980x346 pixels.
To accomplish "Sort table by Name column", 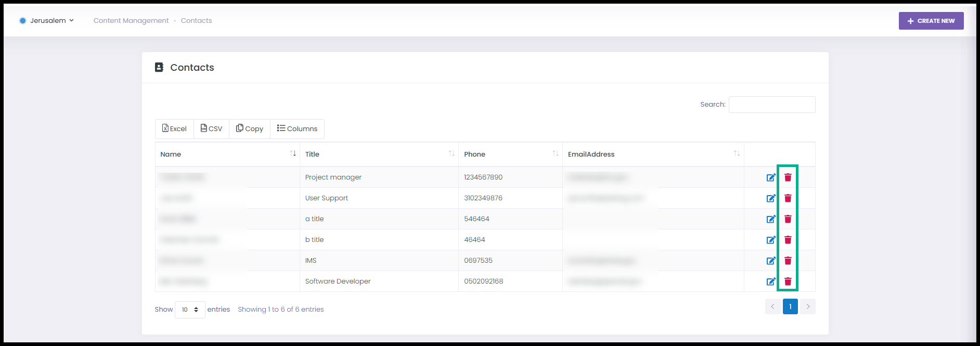I will pos(227,154).
